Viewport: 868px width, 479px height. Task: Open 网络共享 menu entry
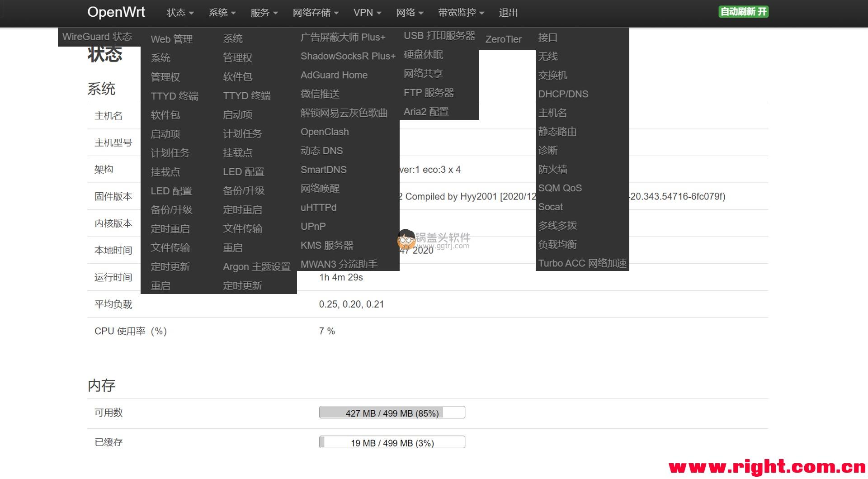point(423,73)
